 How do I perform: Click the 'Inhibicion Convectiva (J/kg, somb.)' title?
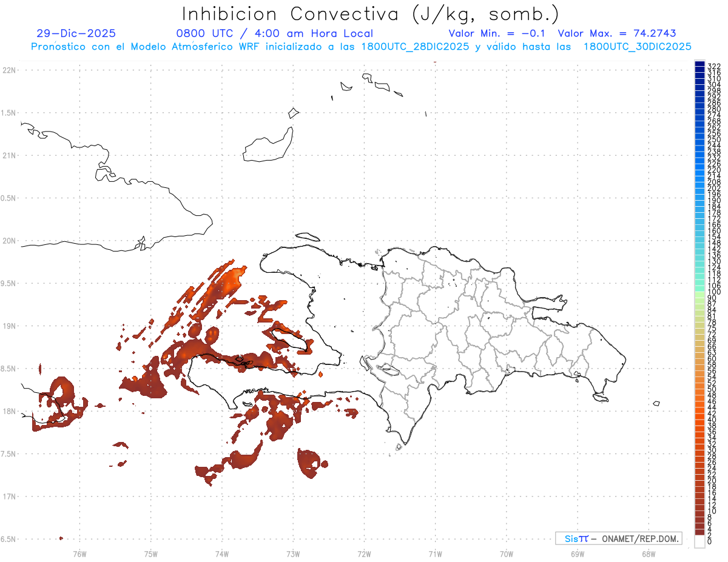click(x=371, y=14)
